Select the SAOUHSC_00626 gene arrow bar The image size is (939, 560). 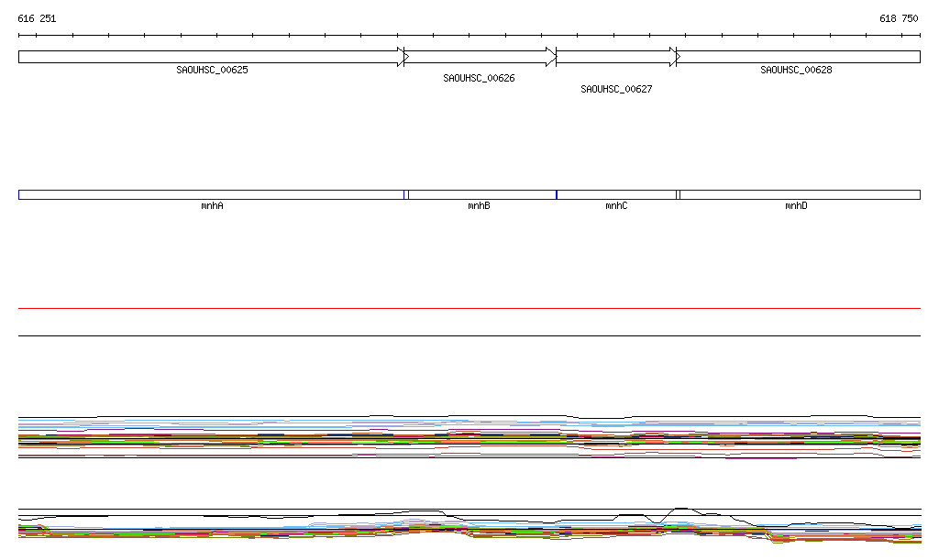point(475,57)
